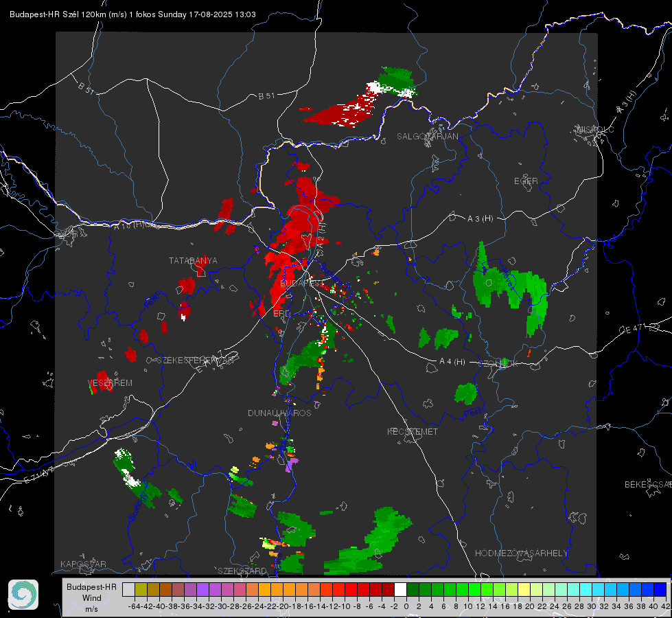Click the VESZPRÉM city label

[x=110, y=383]
